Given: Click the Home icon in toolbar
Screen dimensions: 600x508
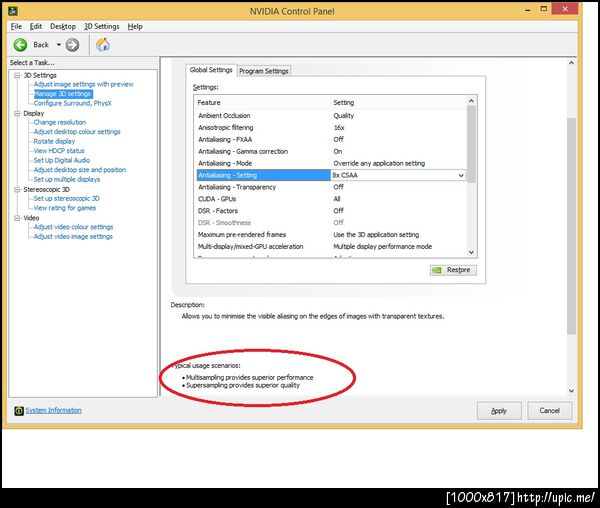Looking at the screenshot, I should [x=103, y=45].
